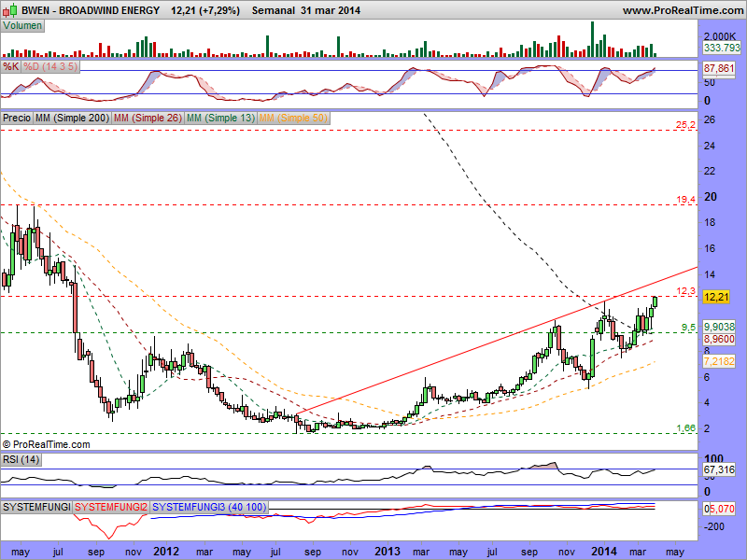Select the %D (14 3 5) label

click(x=50, y=66)
